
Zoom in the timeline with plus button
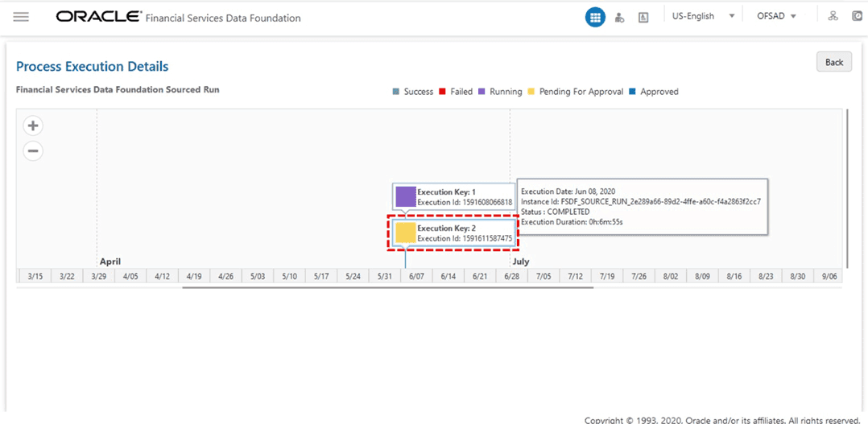(33, 126)
